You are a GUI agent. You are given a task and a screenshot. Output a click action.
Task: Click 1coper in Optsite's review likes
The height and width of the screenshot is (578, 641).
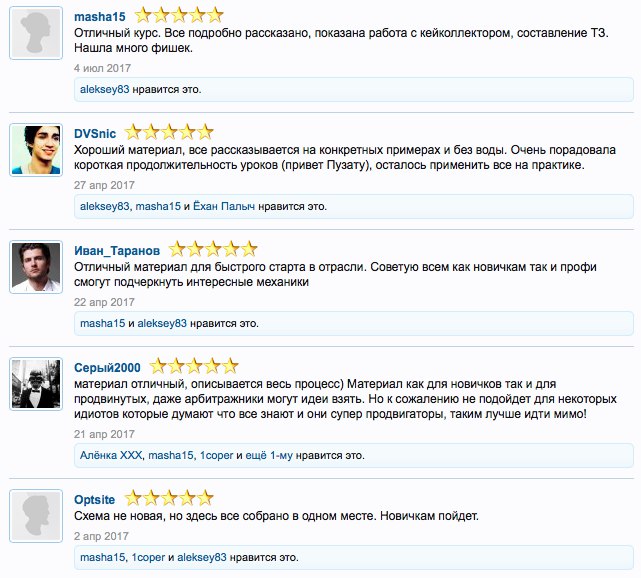[147, 556]
